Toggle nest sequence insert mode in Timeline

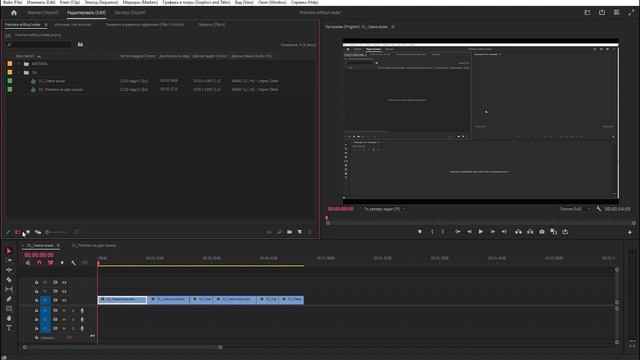point(28,263)
